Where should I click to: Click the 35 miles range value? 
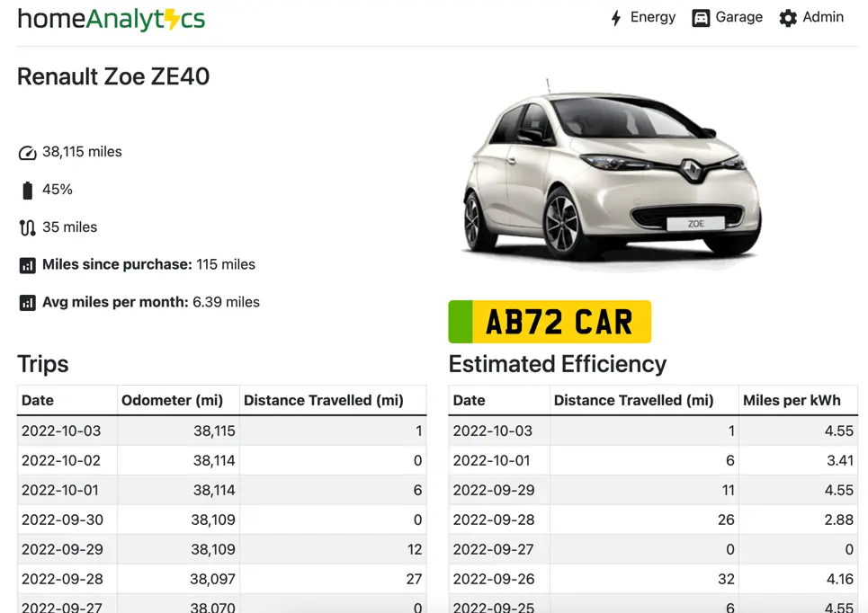(70, 227)
